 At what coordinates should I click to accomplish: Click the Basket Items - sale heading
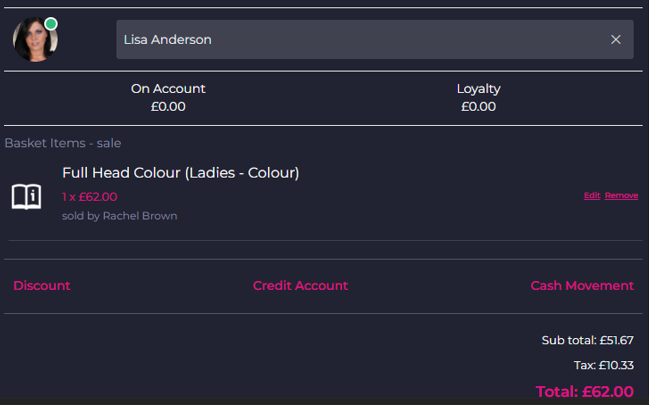tap(63, 143)
